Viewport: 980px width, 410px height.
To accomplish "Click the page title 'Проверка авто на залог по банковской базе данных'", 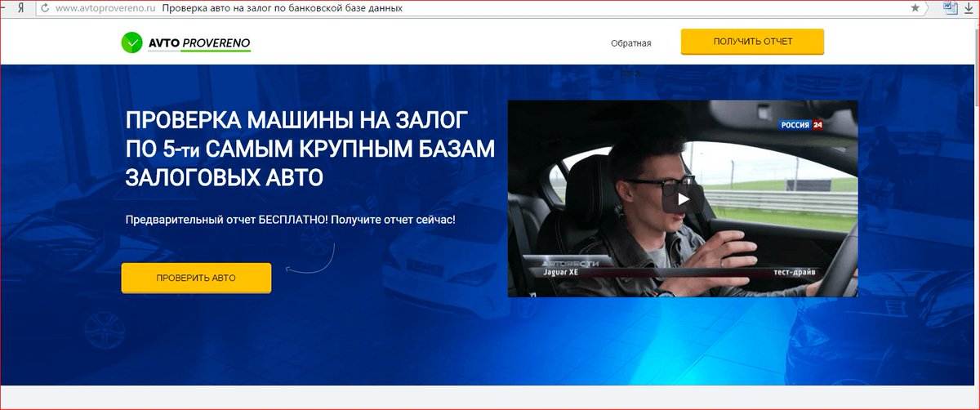I will 282,8.
